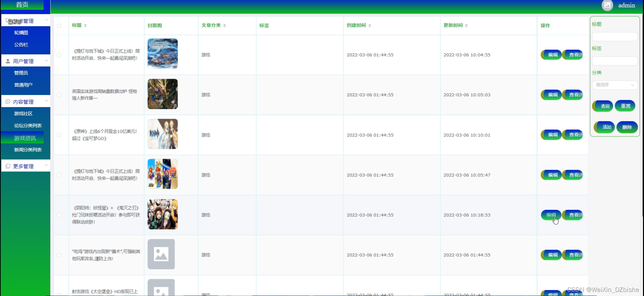Open the 分类 请选择 dropdown
The height and width of the screenshot is (296, 644).
point(615,85)
